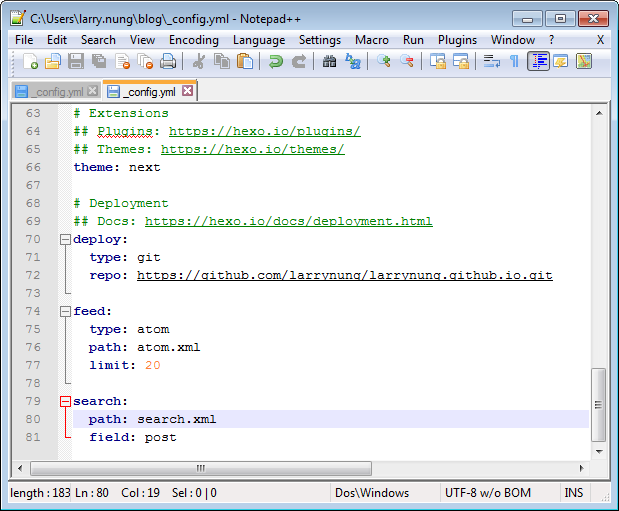Open the Settings menu
The image size is (619, 511).
tap(320, 40)
